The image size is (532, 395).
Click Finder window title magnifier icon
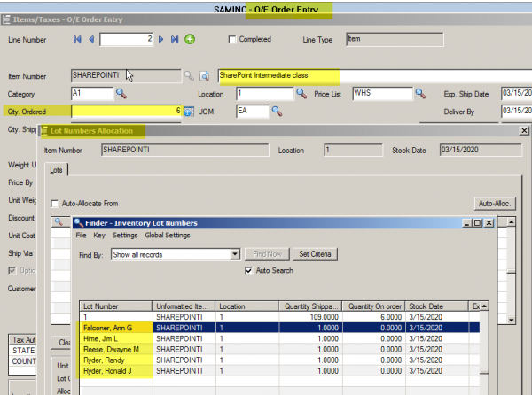[79, 222]
